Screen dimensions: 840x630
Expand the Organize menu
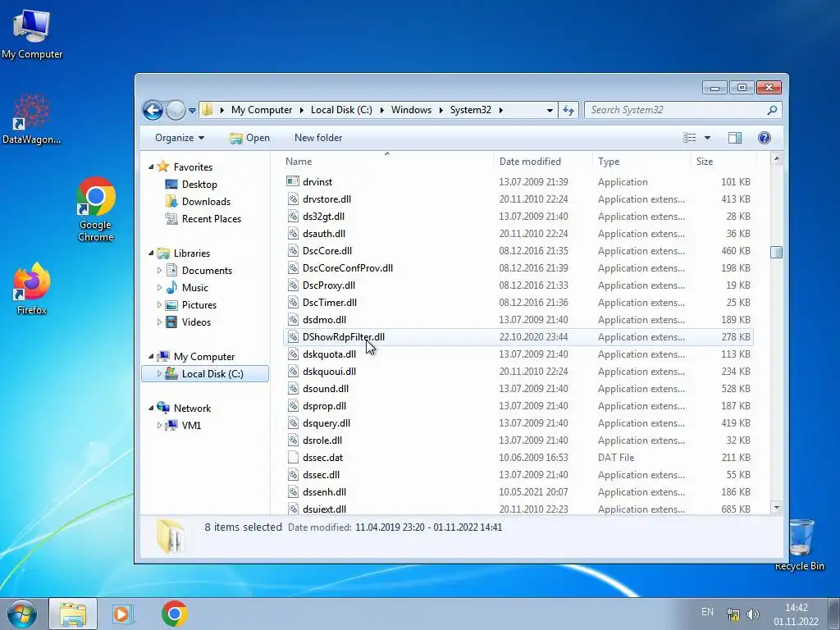(x=180, y=138)
